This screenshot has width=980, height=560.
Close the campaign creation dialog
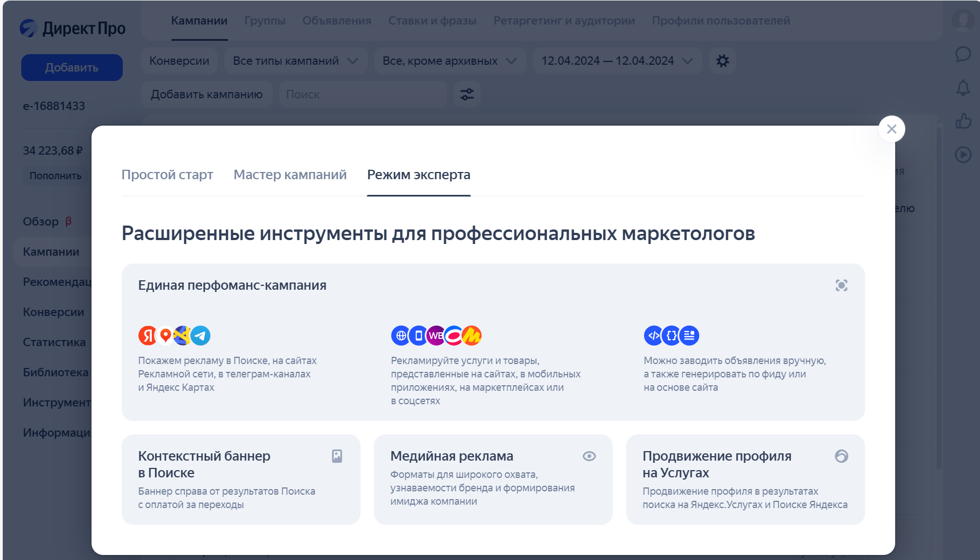[x=891, y=129]
